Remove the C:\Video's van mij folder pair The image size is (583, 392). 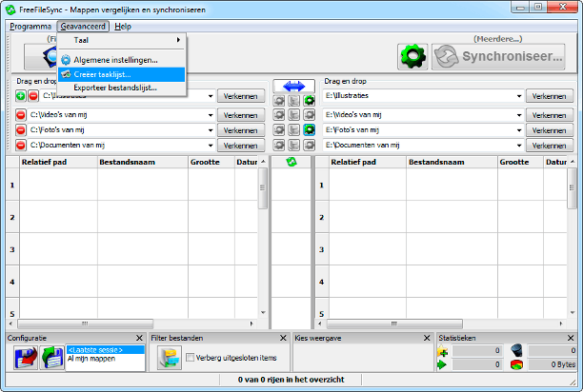(21, 115)
